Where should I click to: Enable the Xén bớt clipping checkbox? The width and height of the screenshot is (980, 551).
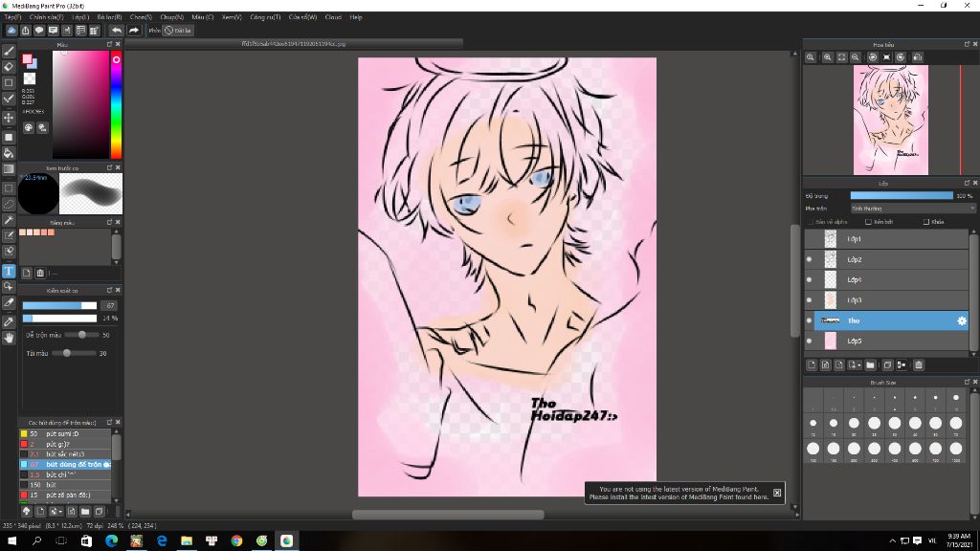click(868, 222)
